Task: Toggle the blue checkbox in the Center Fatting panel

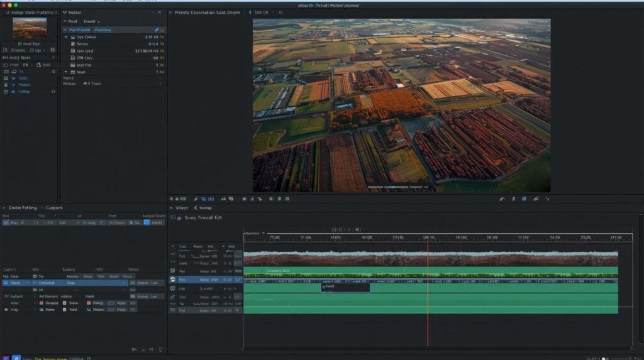Action: 147,222
